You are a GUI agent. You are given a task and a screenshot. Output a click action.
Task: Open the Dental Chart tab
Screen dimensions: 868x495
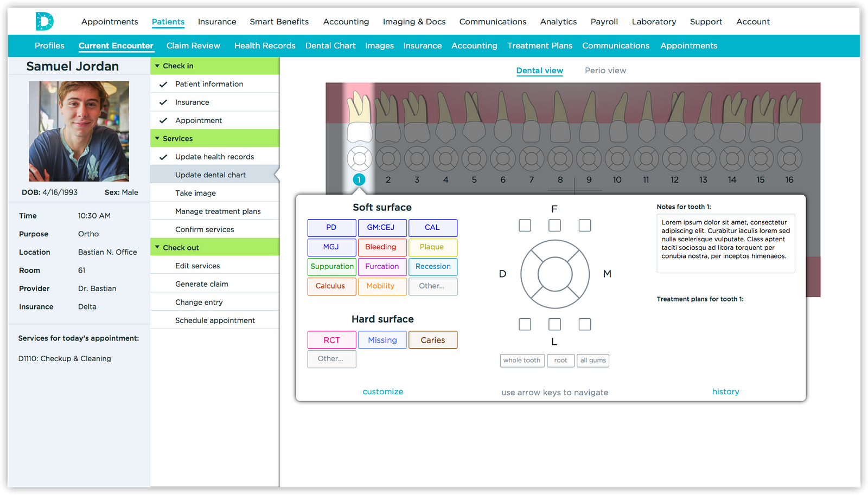(x=330, y=46)
